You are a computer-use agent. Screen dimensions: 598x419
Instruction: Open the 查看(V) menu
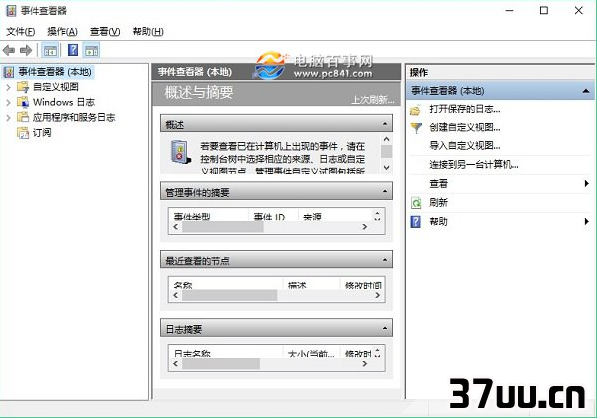click(x=105, y=32)
